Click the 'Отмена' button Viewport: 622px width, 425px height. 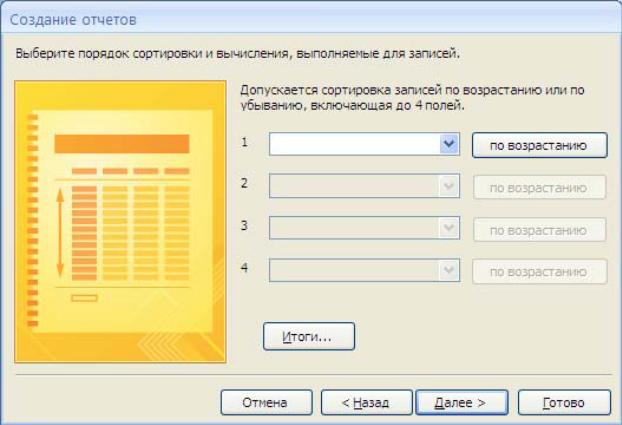(x=266, y=402)
